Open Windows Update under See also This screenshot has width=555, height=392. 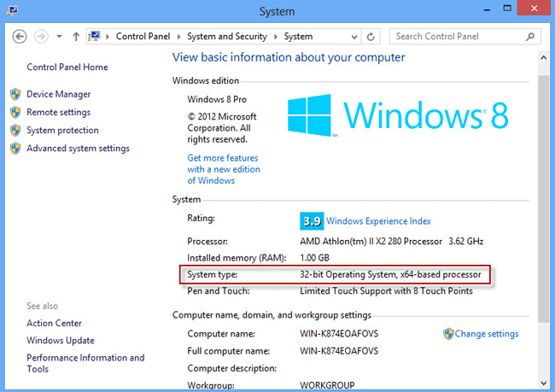pyautogui.click(x=61, y=340)
